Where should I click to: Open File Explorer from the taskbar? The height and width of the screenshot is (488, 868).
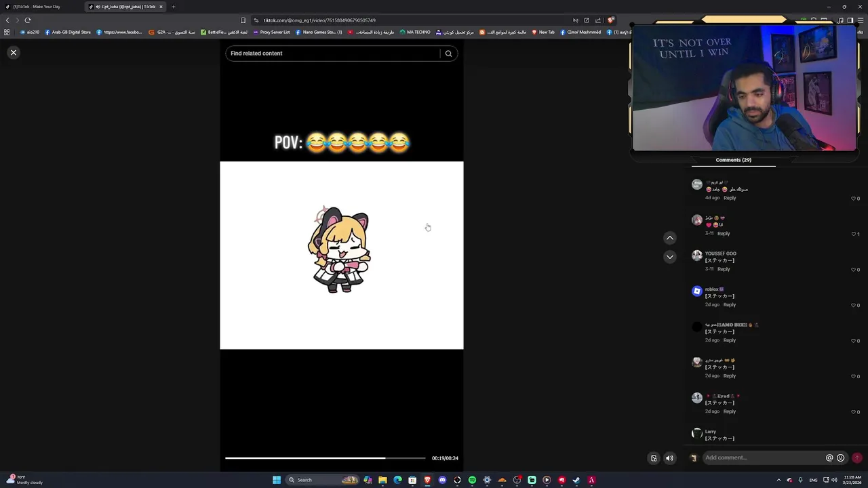(382, 480)
